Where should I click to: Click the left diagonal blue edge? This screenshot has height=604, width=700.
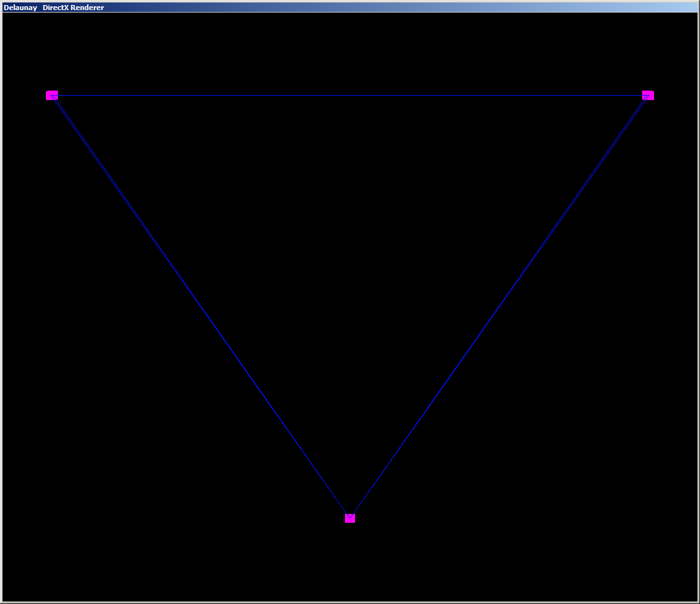point(201,306)
